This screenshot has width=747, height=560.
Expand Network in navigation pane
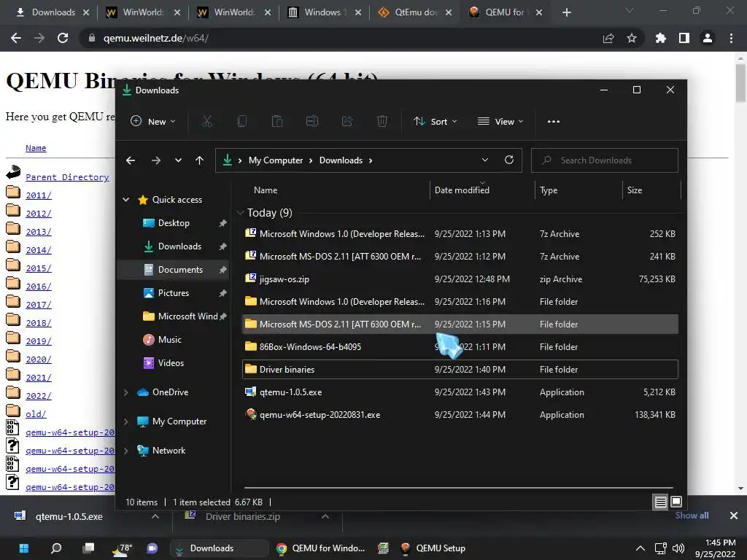click(125, 451)
